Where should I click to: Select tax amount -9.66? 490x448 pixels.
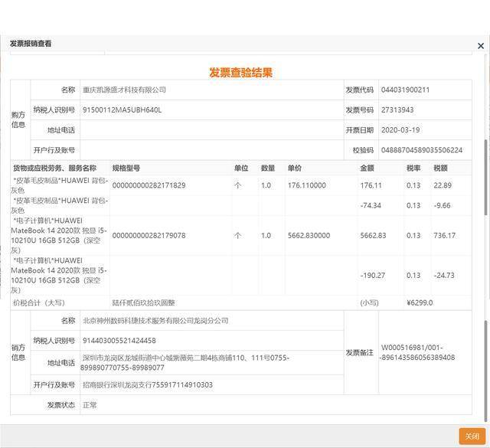tap(443, 205)
